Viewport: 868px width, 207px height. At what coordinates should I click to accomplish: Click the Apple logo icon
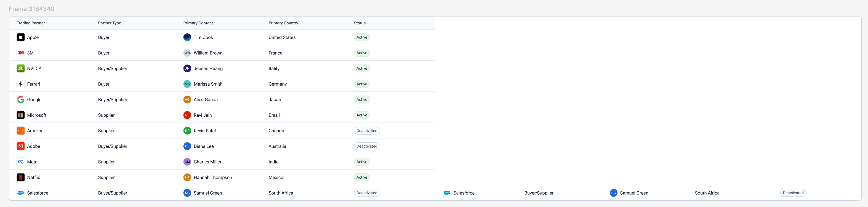(x=20, y=37)
